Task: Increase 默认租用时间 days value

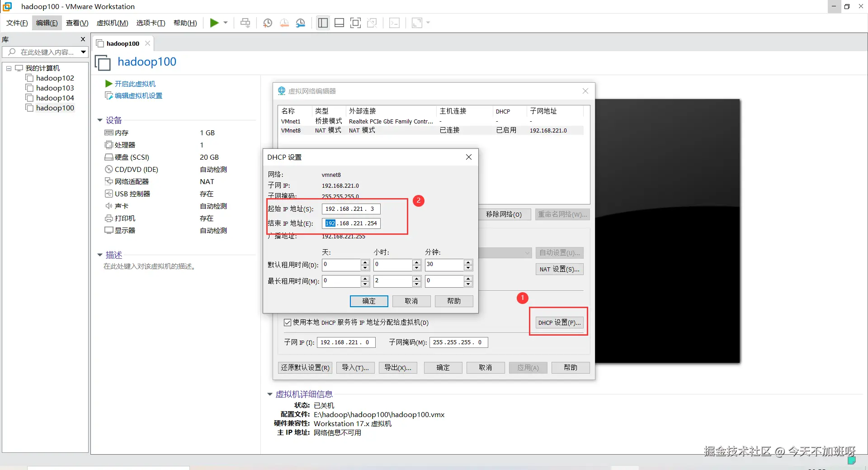Action: click(x=365, y=262)
